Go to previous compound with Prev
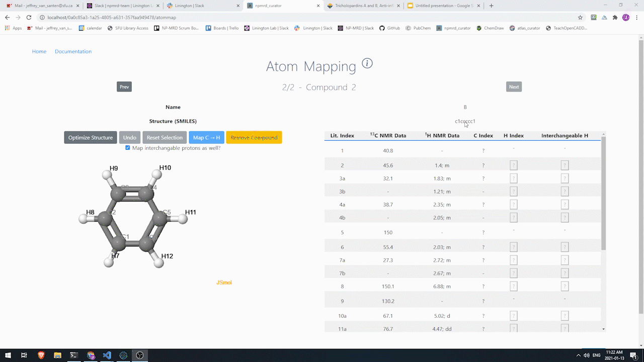 coord(124,87)
